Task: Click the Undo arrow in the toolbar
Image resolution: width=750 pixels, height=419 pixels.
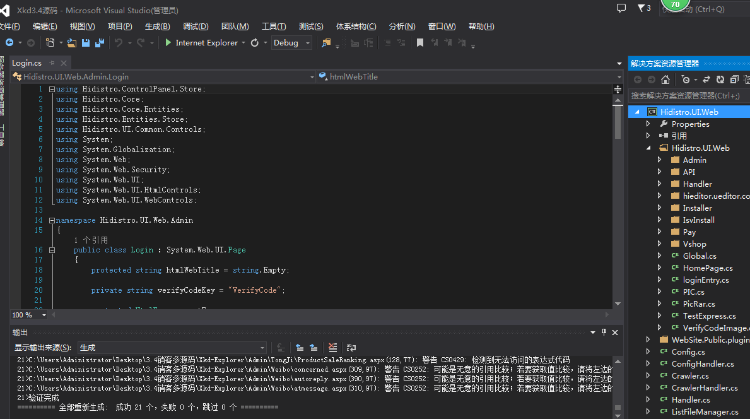Action: (x=118, y=43)
